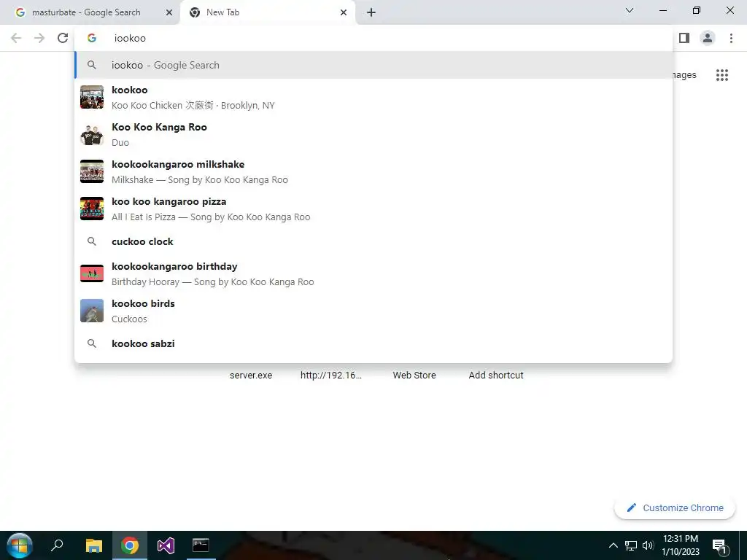Toggle the Chrome side panel
Image resolution: width=747 pixels, height=560 pixels.
point(684,38)
